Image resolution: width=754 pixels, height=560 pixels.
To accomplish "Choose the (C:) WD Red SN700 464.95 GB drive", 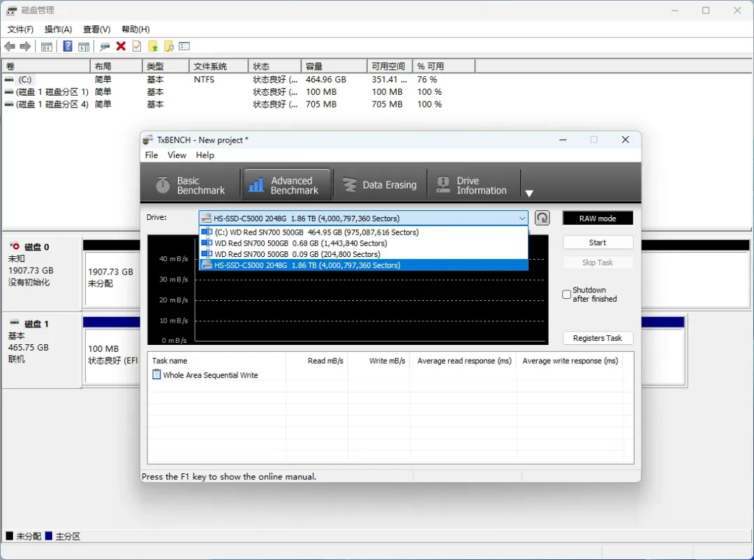I will click(x=316, y=232).
